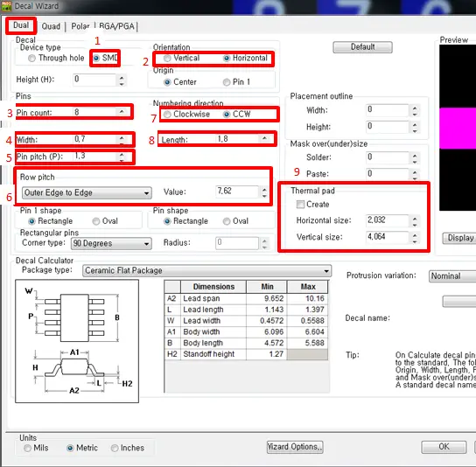Image resolution: width=476 pixels, height=467 pixels.
Task: Click the Height (H) spinner arrows
Action: pos(122,80)
